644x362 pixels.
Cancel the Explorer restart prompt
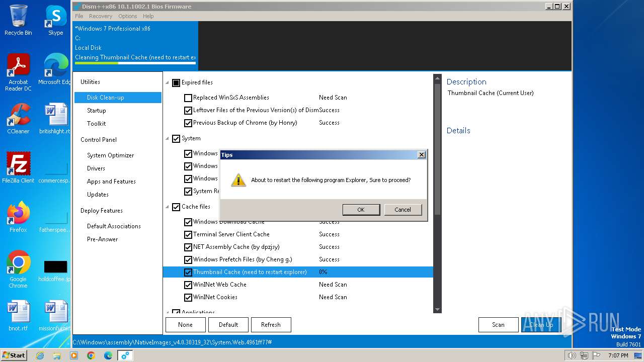403,210
